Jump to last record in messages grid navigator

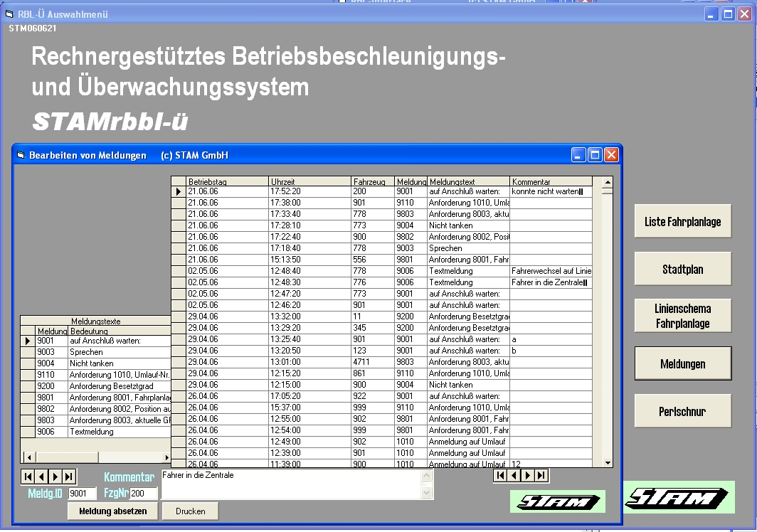click(541, 475)
